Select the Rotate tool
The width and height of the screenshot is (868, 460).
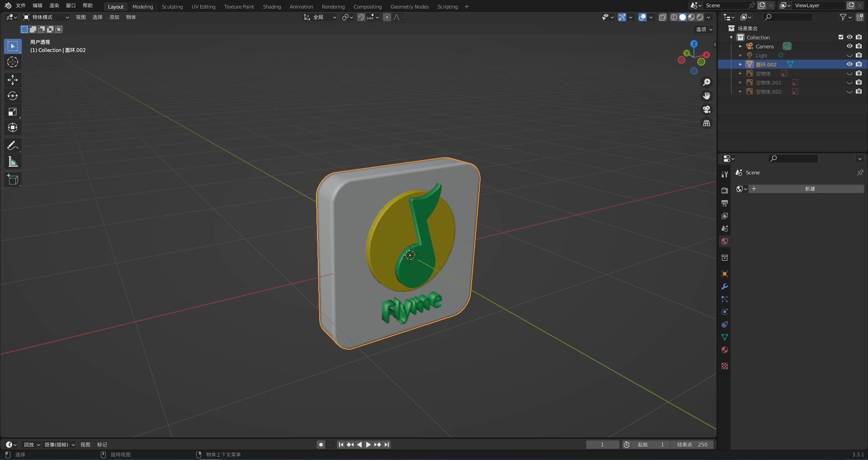tap(13, 96)
